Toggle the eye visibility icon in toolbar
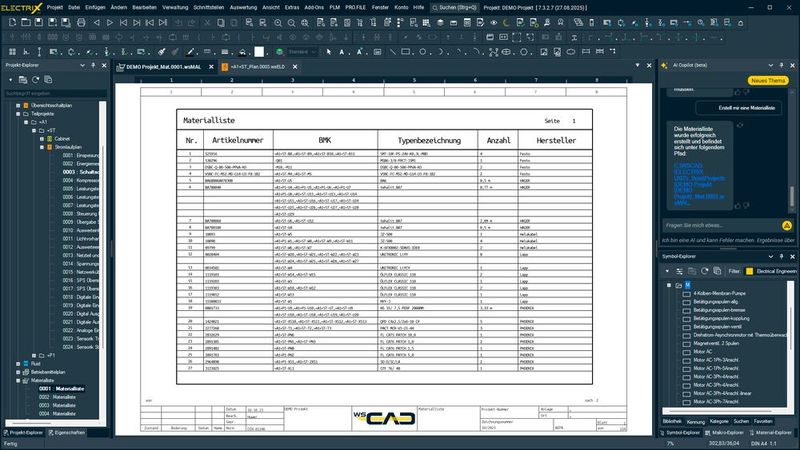 click(x=494, y=22)
